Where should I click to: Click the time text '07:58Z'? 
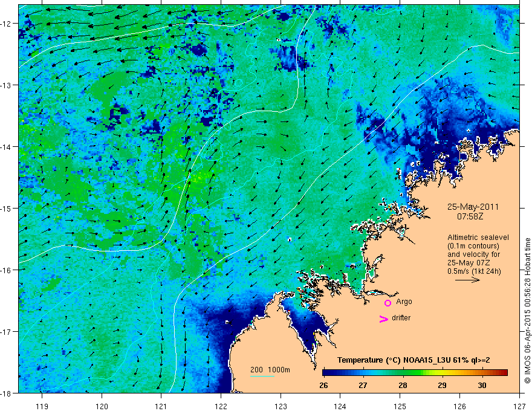[470, 216]
